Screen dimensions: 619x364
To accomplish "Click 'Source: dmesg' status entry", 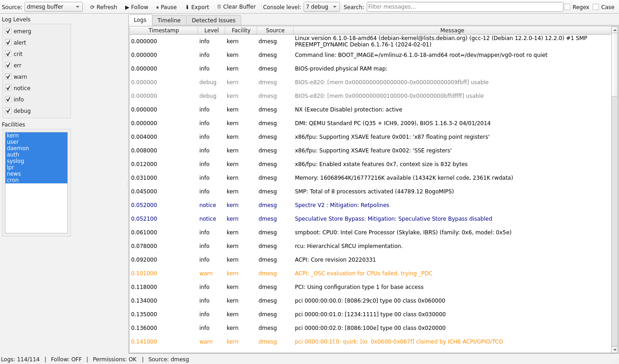I will [x=168, y=359].
